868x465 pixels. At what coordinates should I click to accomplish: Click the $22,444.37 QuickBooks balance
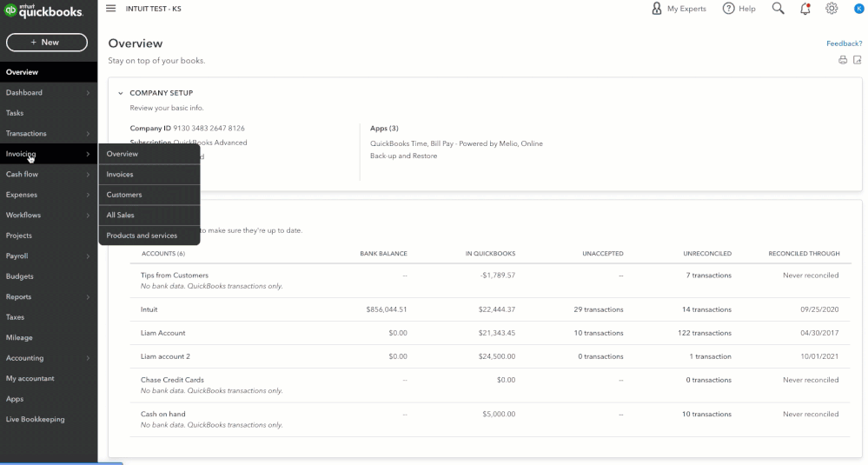496,309
